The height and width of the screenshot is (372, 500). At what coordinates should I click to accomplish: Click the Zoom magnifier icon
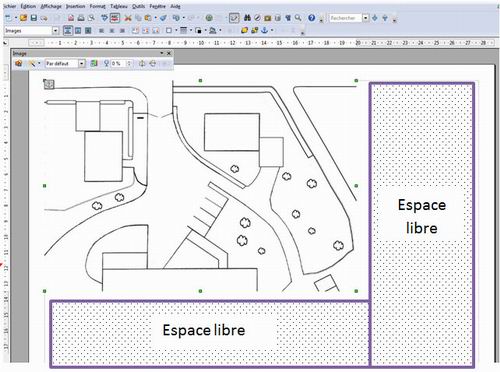click(x=298, y=18)
